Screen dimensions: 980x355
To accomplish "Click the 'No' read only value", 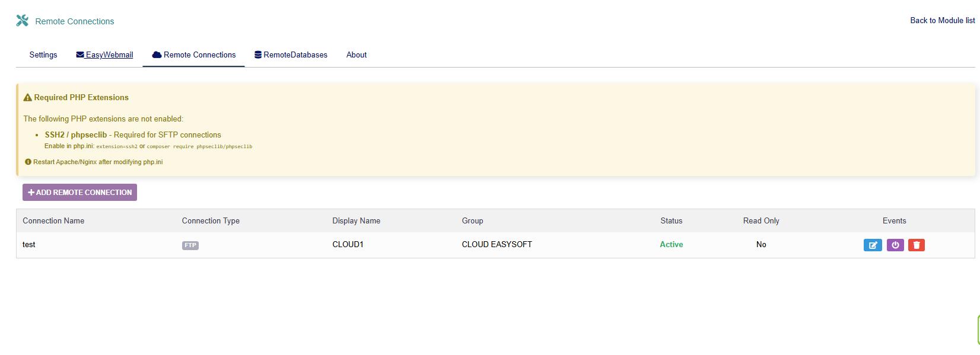I will coord(761,244).
